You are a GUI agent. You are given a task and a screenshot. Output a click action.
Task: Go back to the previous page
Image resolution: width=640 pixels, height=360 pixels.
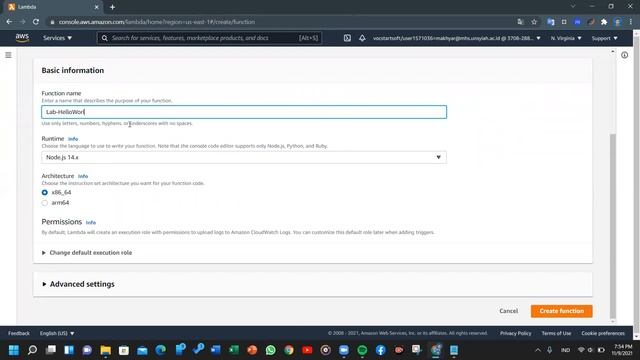(9, 22)
